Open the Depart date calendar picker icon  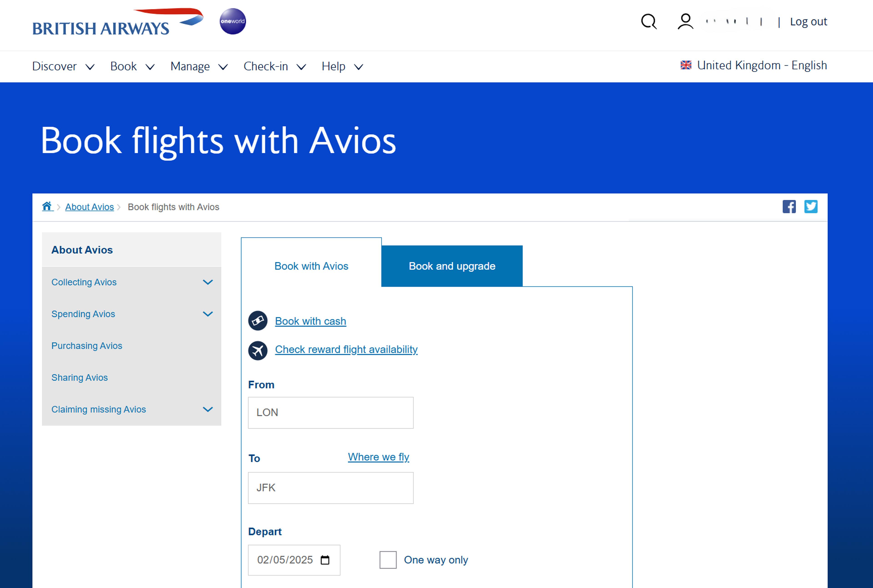click(x=325, y=560)
